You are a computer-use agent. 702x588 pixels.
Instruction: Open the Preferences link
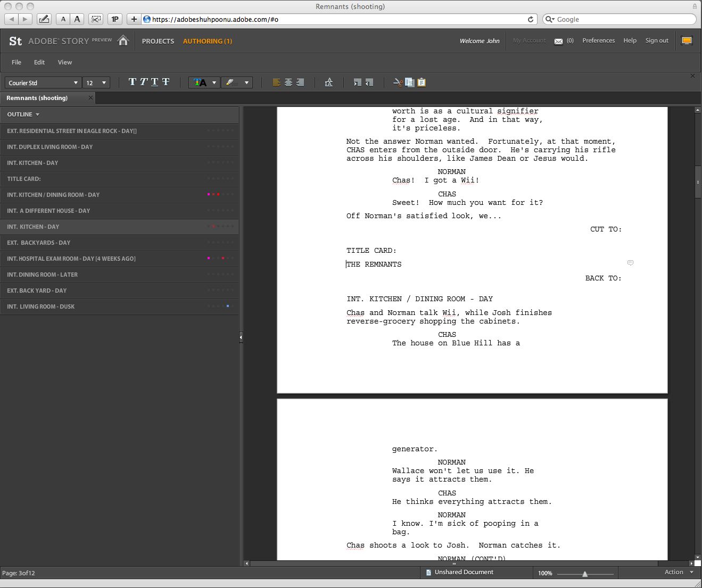click(598, 40)
